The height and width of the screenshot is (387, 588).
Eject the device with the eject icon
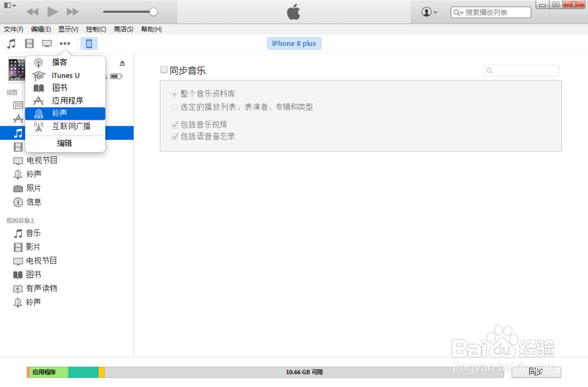122,63
